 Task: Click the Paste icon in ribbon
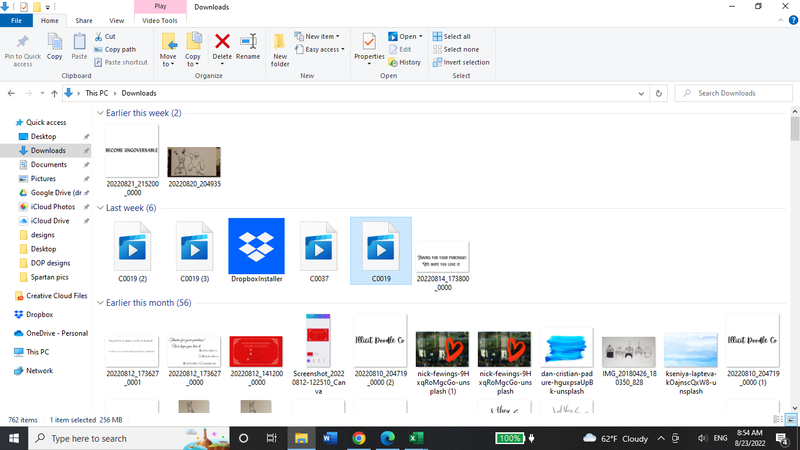click(79, 47)
